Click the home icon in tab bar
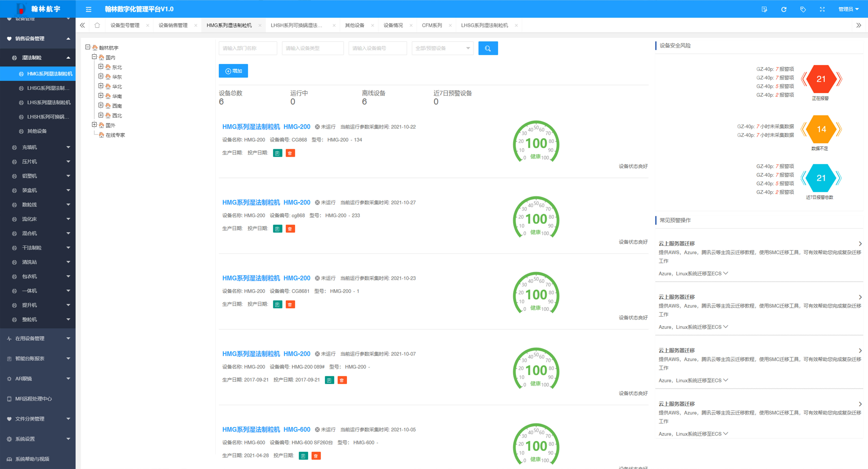Image resolution: width=868 pixels, height=469 pixels. coord(97,25)
